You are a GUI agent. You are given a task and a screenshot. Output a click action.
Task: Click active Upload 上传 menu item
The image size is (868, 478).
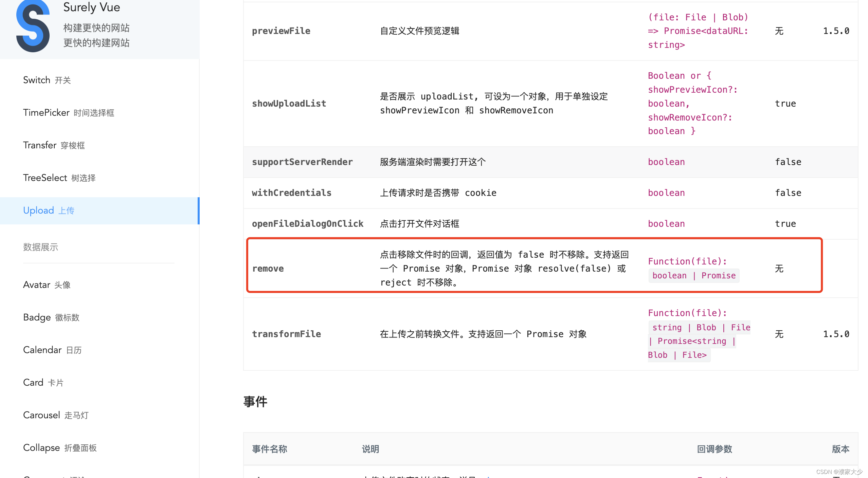tap(49, 210)
